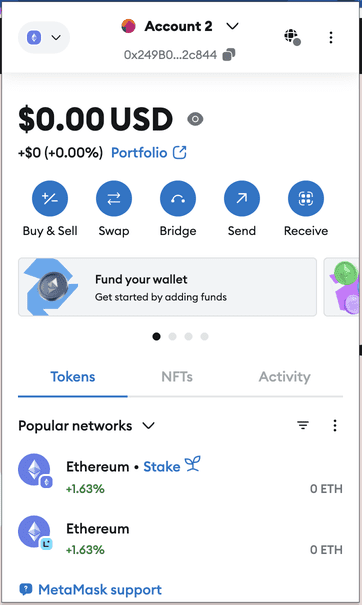362x605 pixels.
Task: Click the Send arrow icon
Action: click(x=242, y=198)
